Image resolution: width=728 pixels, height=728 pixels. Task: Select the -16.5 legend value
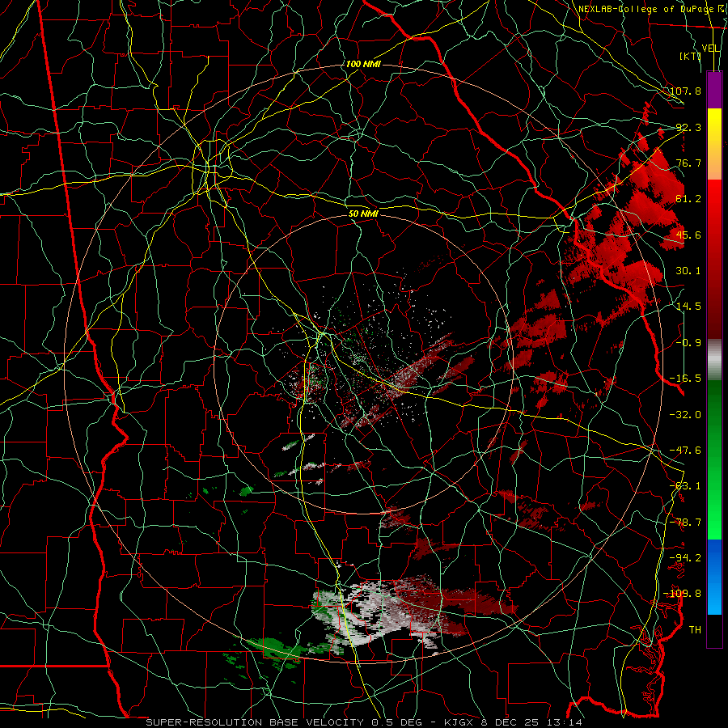click(x=685, y=379)
